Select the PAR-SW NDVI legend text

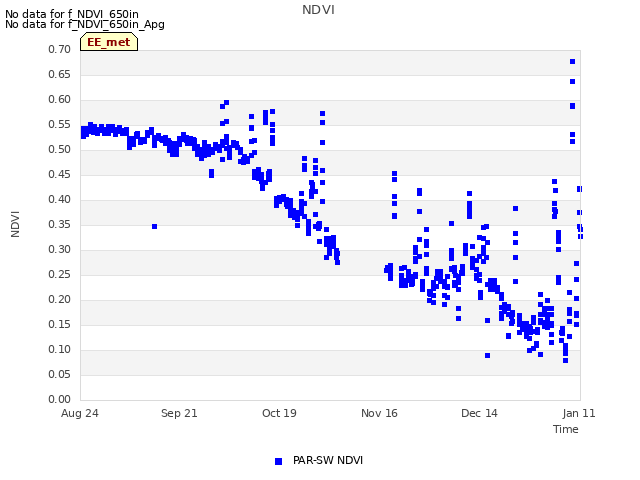(x=328, y=460)
